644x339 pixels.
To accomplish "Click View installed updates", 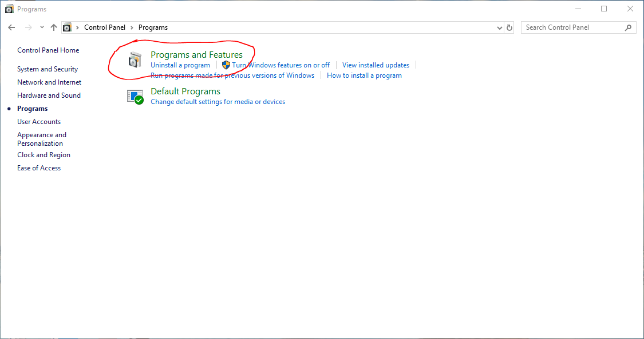I will point(376,65).
